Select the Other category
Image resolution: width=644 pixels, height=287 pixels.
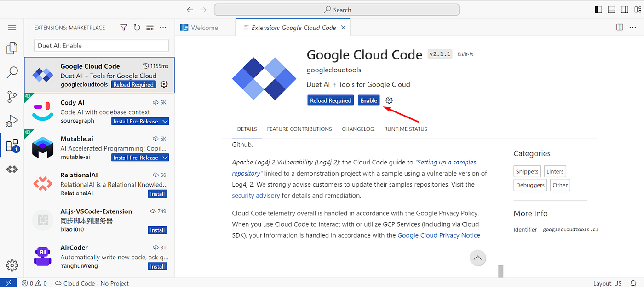[560, 185]
